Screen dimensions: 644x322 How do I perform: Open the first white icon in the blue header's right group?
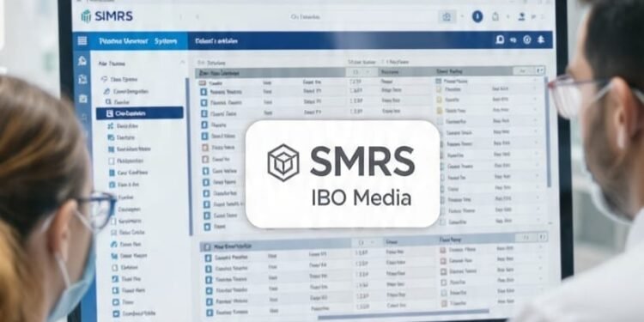(x=500, y=39)
